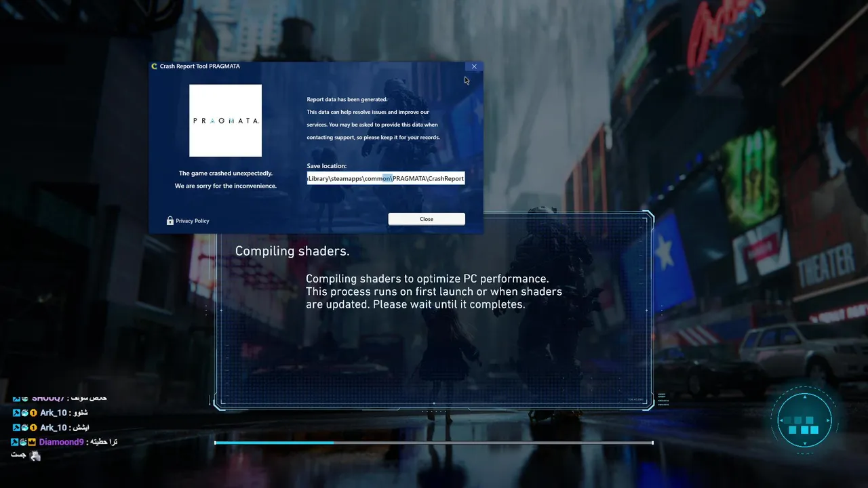This screenshot has height=488, width=868.
Task: Click the PRAGMATA logo image
Action: click(225, 121)
